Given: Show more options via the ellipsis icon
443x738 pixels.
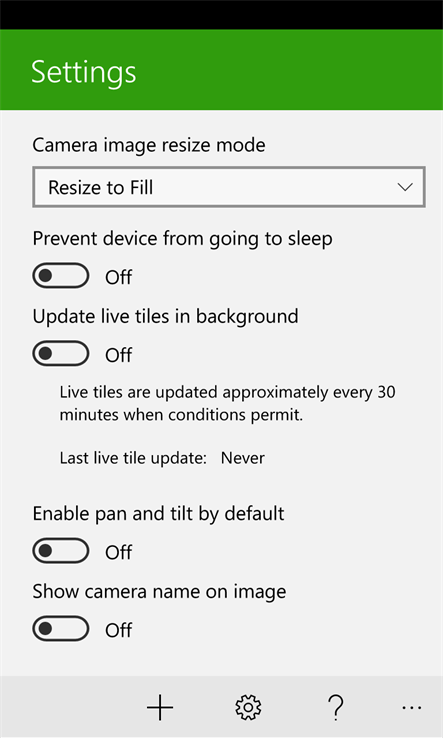Looking at the screenshot, I should [412, 707].
